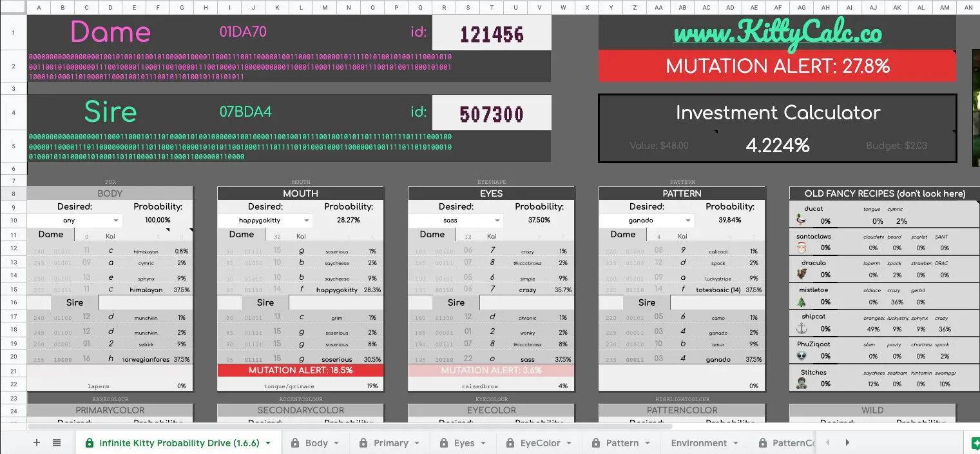980x454 pixels.
Task: Open the all-sheets list icon
Action: tap(55, 442)
